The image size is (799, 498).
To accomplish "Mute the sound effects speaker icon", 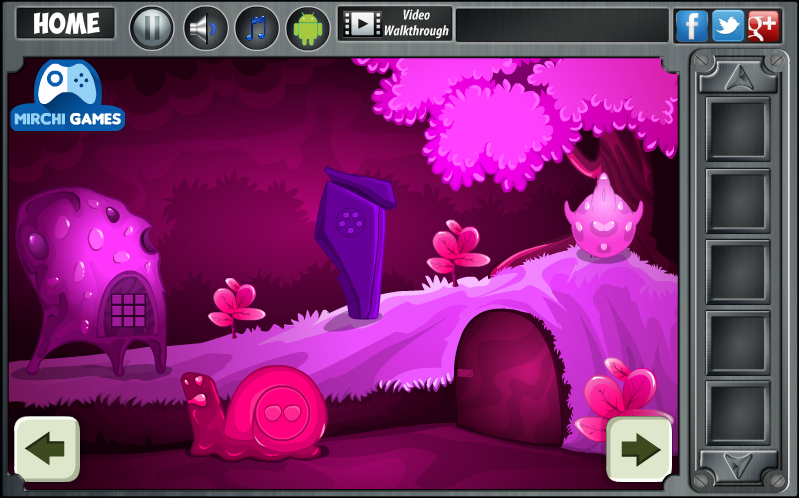I will 205,28.
